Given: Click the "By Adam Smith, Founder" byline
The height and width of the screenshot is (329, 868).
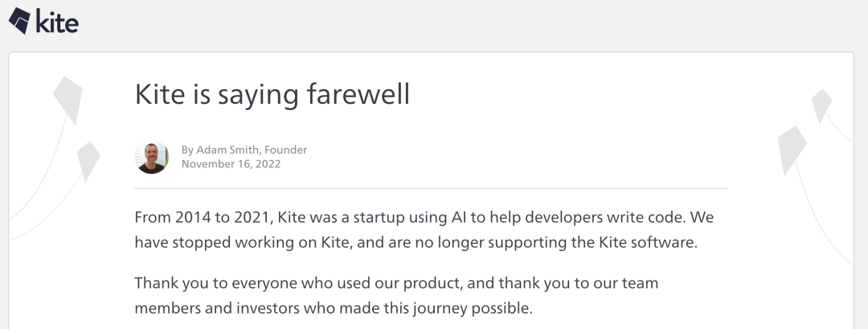Looking at the screenshot, I should tap(244, 150).
